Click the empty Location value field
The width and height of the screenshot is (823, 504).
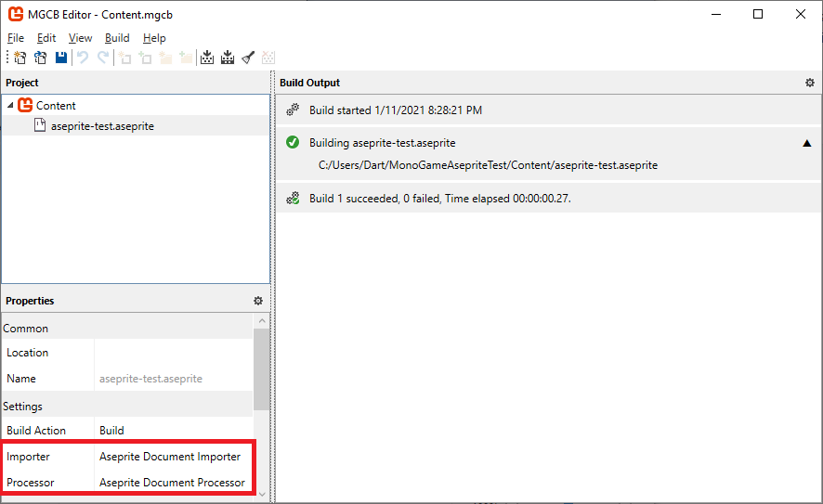coord(174,353)
